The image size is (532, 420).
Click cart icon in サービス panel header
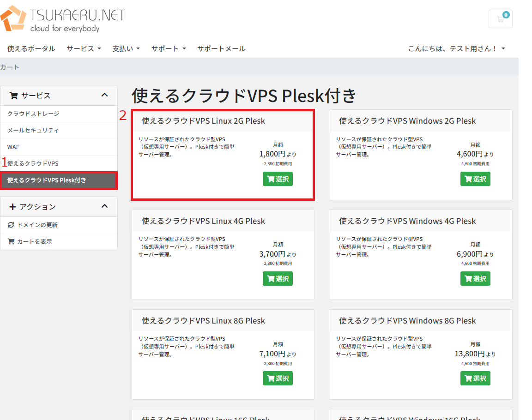click(13, 96)
